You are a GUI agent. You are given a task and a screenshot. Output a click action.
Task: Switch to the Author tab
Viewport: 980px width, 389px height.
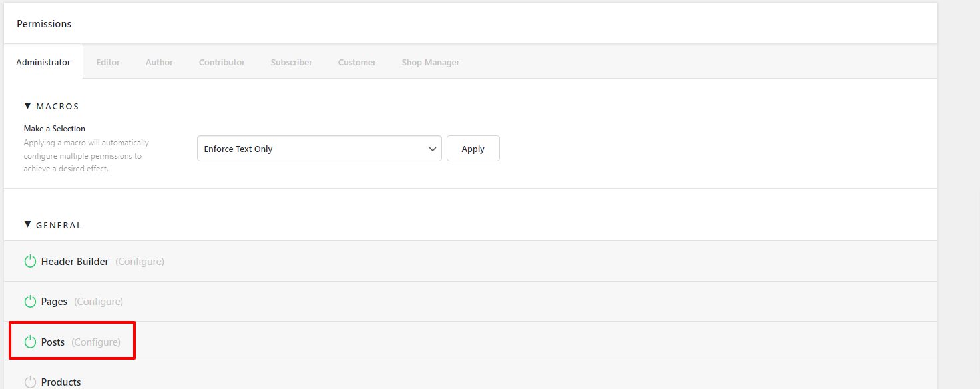(159, 62)
